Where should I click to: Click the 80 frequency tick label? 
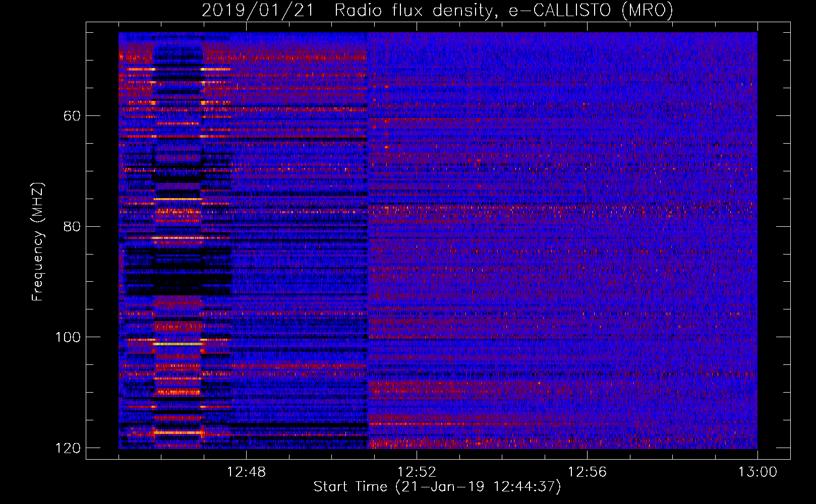72,226
